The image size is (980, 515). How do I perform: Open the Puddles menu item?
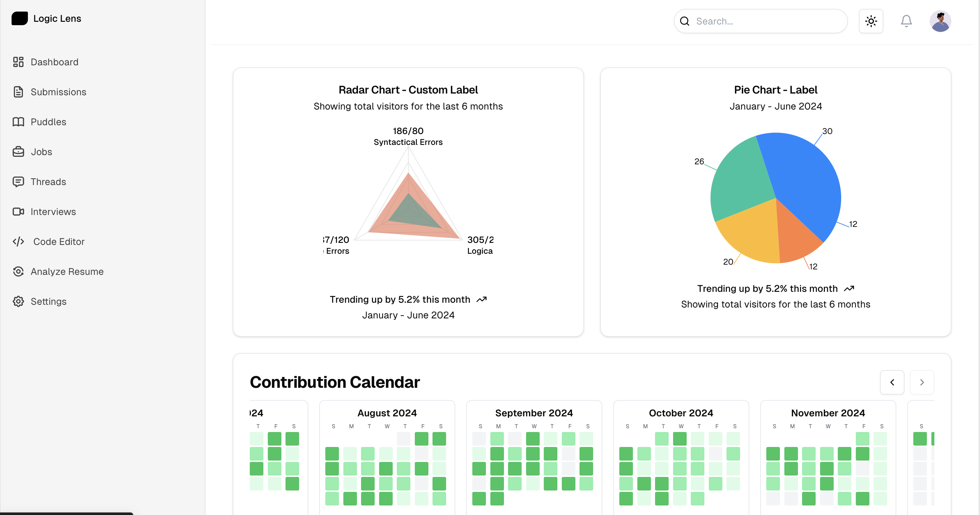pyautogui.click(x=48, y=122)
